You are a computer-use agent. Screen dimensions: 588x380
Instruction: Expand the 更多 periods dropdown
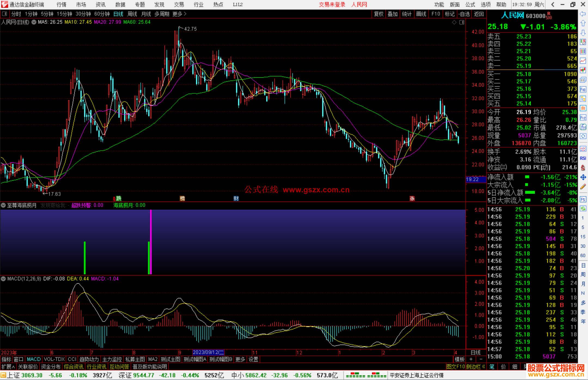[179, 14]
